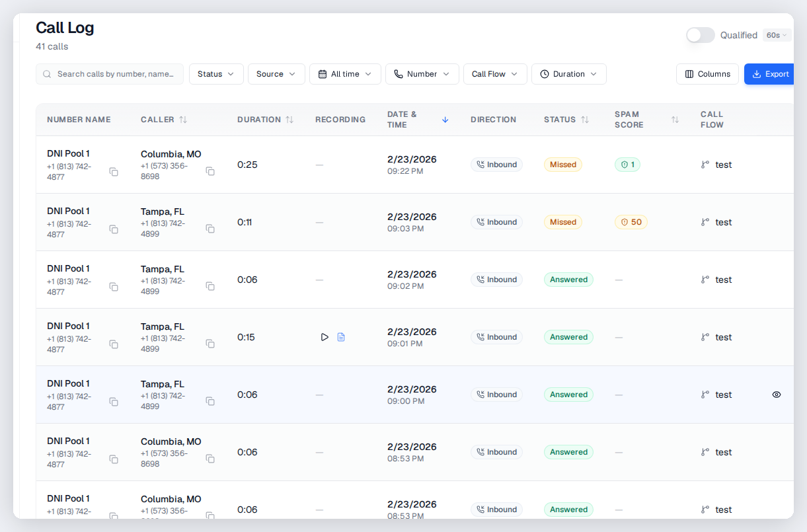Screen dimensions: 807x532
Task: Open the Status filter dropdown
Action: click(x=216, y=74)
